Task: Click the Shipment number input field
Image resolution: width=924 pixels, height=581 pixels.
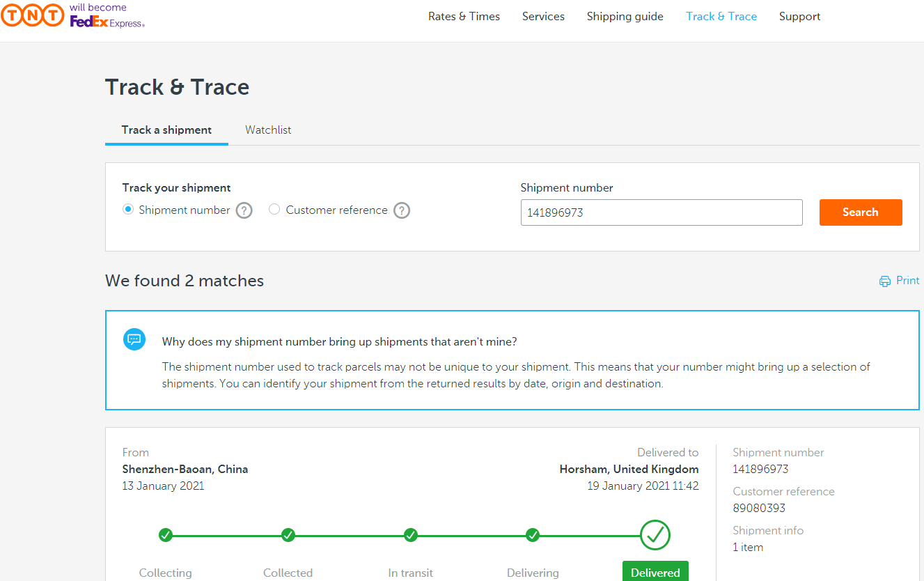Action: click(x=661, y=212)
